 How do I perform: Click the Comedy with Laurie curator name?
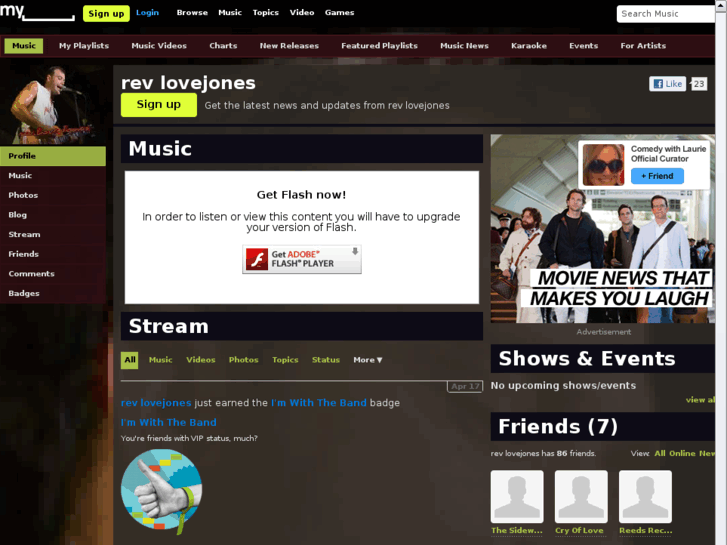(x=668, y=149)
